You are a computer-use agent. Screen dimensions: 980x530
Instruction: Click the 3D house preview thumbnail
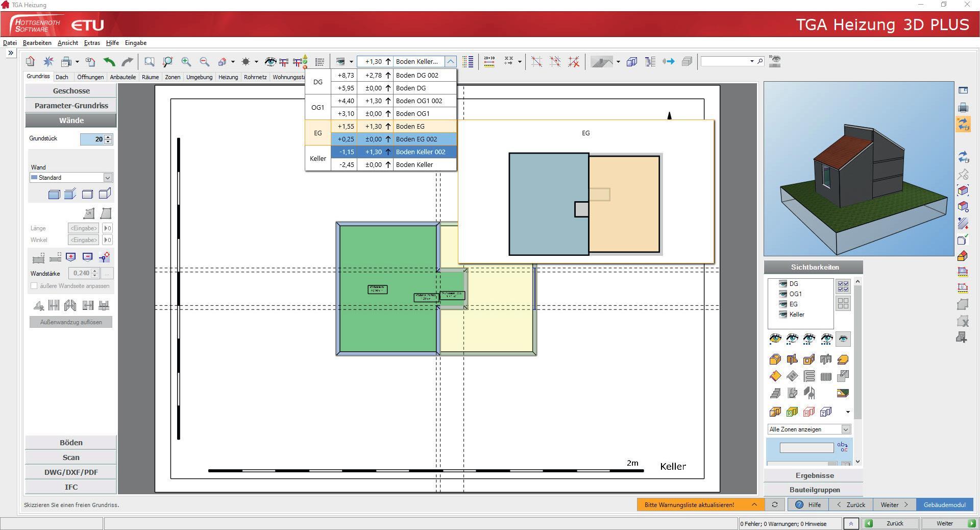pyautogui.click(x=859, y=168)
